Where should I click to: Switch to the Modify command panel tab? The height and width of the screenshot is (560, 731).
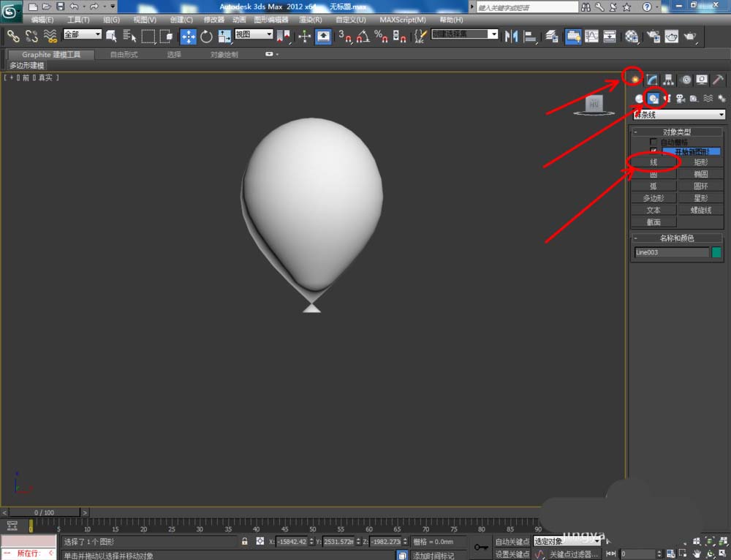coord(651,80)
